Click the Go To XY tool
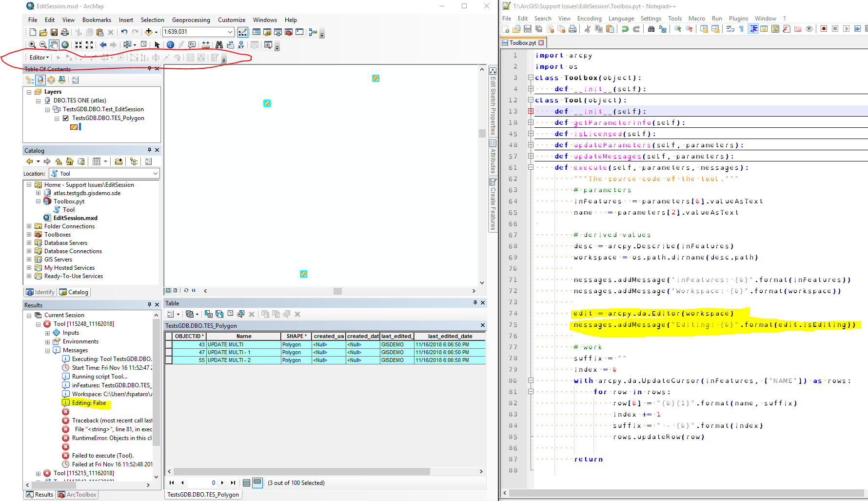The height and width of the screenshot is (501, 868). 241,45
